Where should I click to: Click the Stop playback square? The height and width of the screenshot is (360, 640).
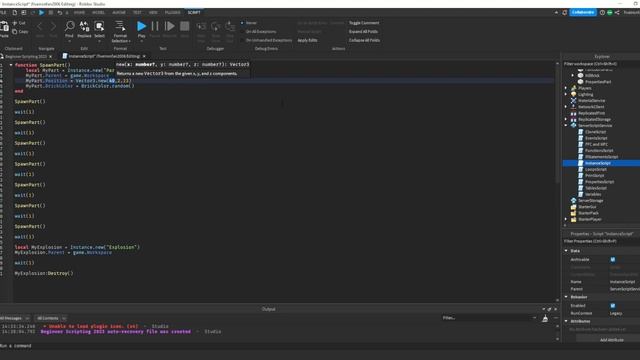tap(184, 27)
